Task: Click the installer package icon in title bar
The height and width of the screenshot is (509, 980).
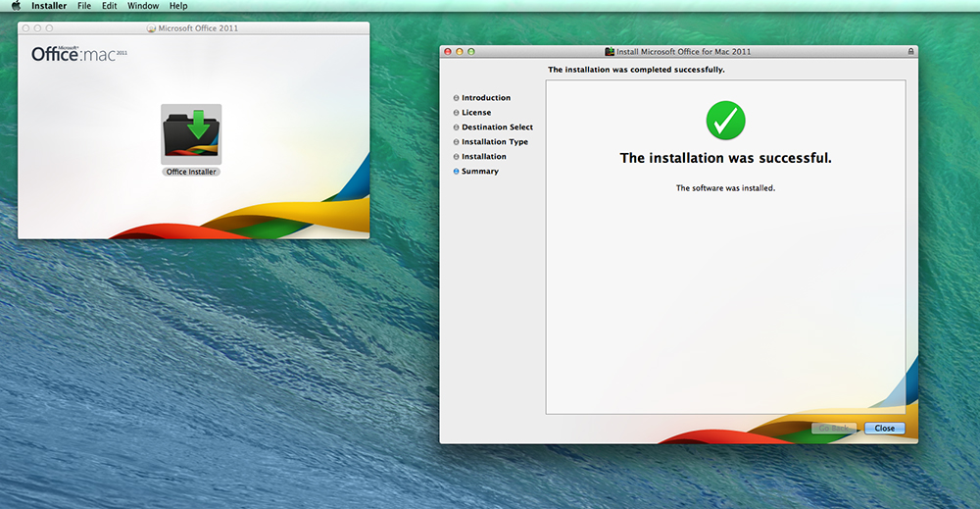Action: point(610,51)
